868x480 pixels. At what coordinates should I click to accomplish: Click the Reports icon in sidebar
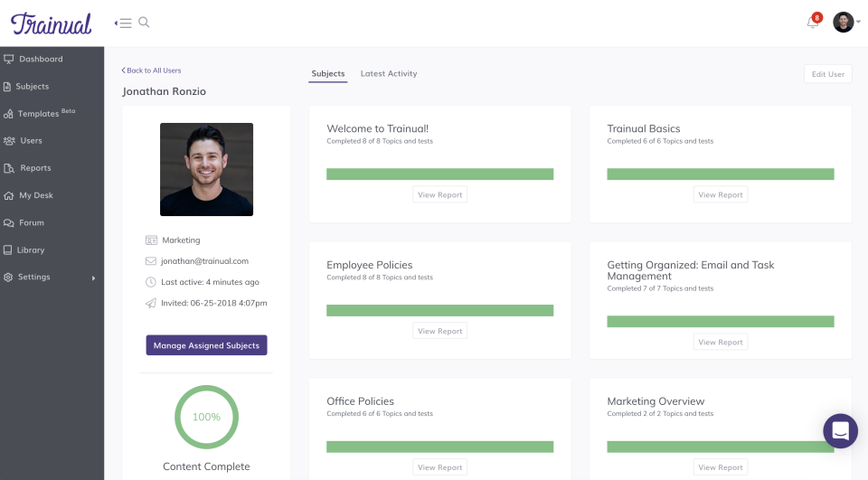click(x=9, y=168)
